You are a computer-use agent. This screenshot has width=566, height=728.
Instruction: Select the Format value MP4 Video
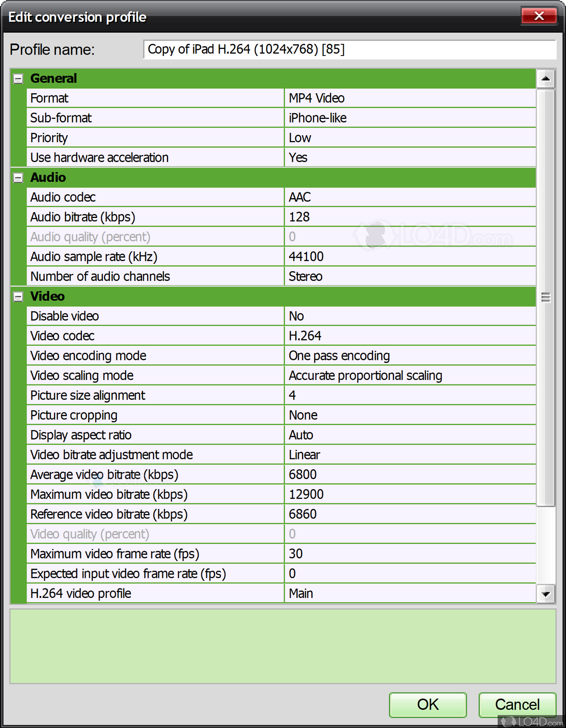[410, 98]
